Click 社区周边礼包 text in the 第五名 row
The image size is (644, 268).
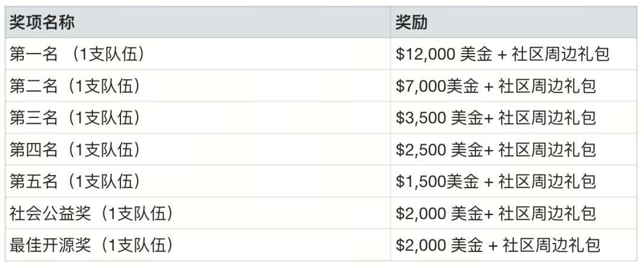click(547, 181)
